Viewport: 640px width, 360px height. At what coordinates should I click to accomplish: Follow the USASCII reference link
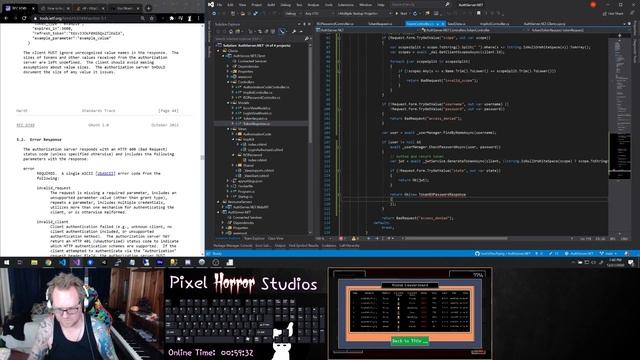coord(105,173)
